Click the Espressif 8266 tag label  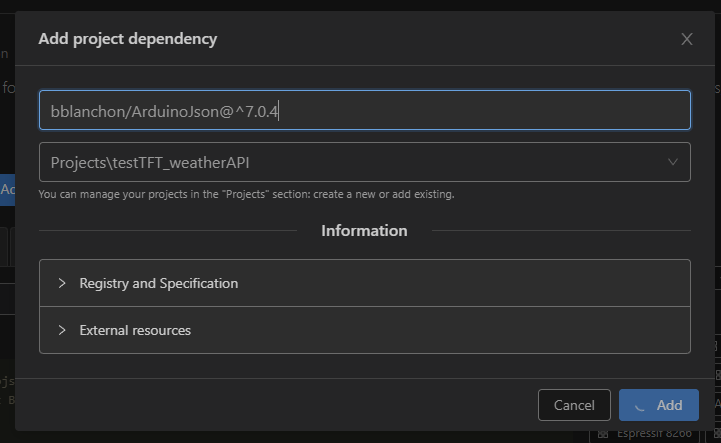654,434
